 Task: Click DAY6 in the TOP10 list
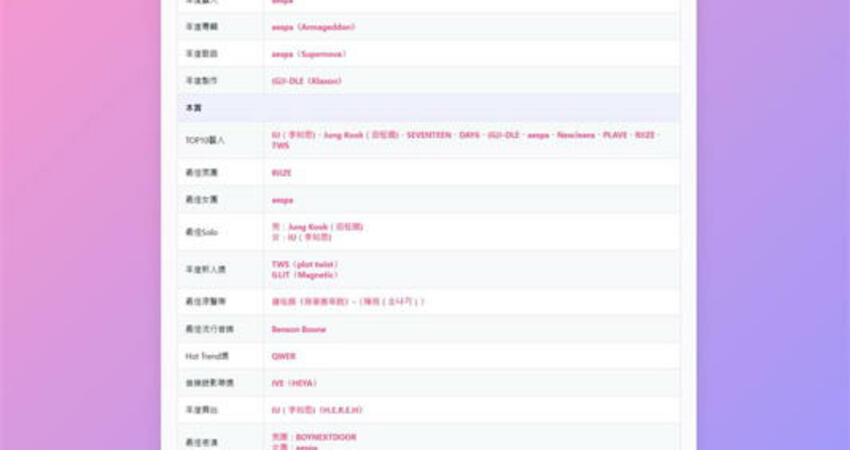(469, 135)
